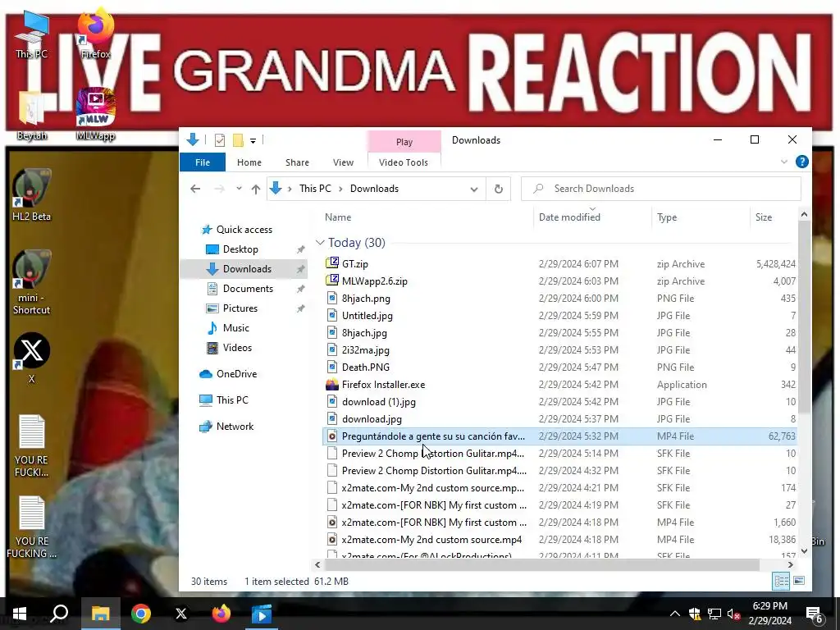This screenshot has width=840, height=630.
Task: Click the New folder quick access toolbar icon
Action: click(x=238, y=140)
